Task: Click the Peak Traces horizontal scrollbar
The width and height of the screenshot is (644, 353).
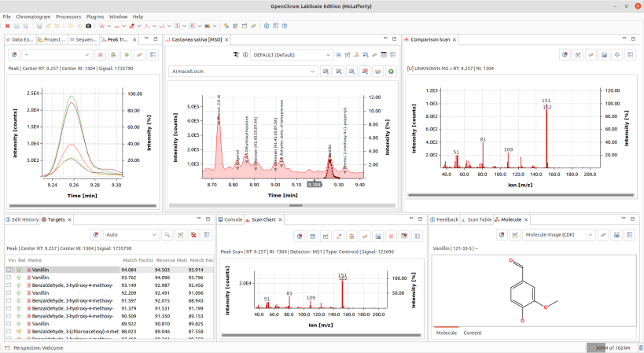Action: [83, 206]
